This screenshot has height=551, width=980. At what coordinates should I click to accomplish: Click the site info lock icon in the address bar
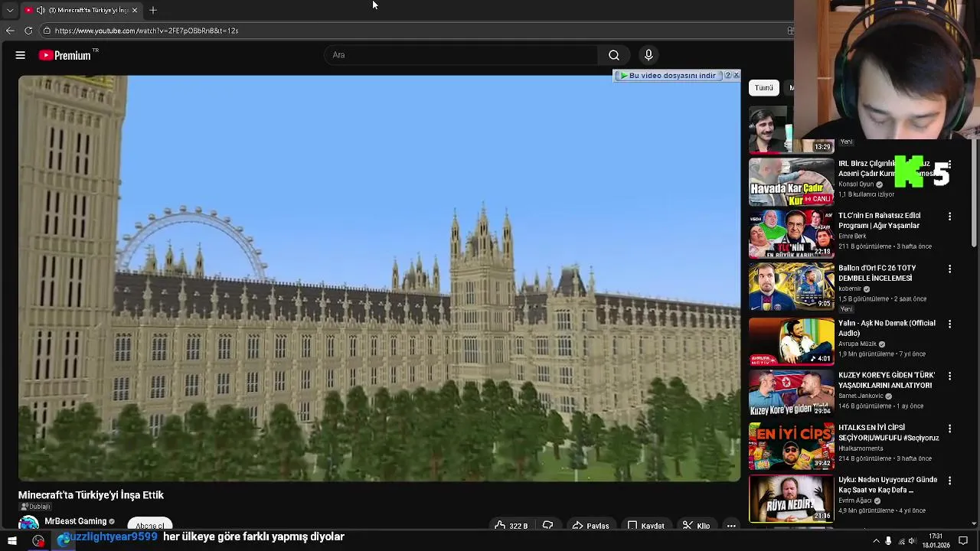47,31
